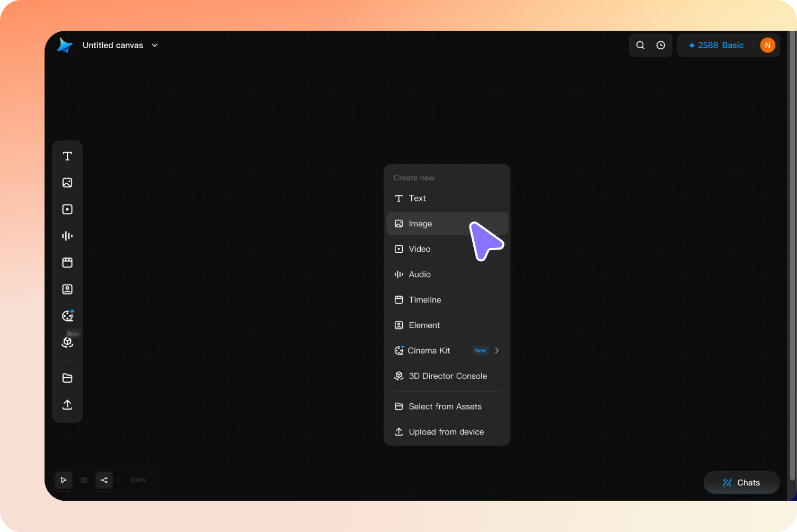This screenshot has width=797, height=532.
Task: Click the Upload icon in left sidebar
Action: 67,404
